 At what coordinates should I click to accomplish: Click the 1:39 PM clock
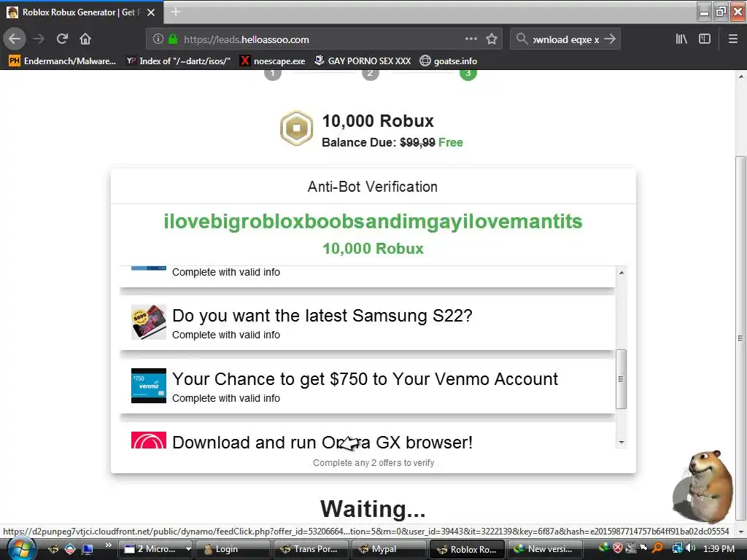719,548
